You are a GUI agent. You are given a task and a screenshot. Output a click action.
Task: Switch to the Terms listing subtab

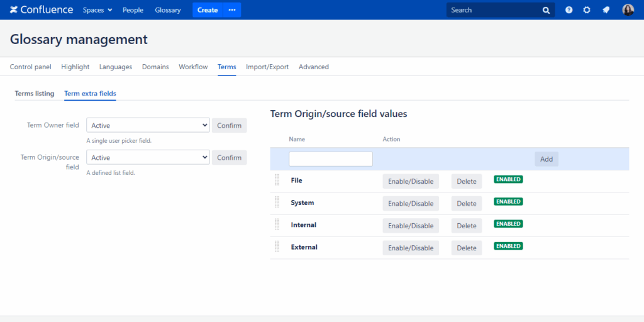point(35,94)
